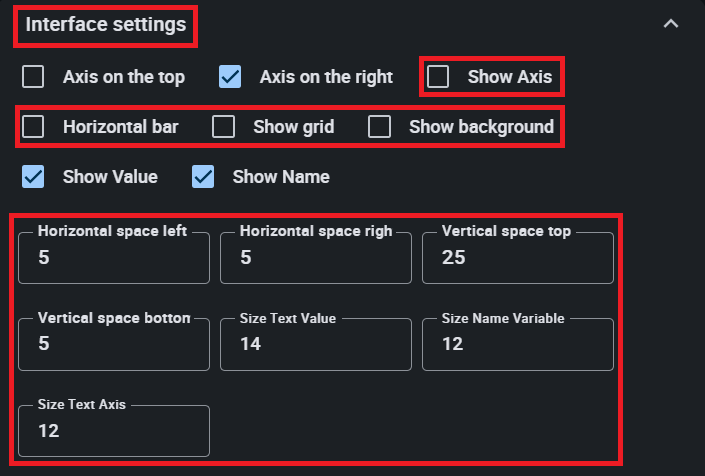Edit the Size Text Value field
Image resolution: width=705 pixels, height=476 pixels.
(x=315, y=345)
